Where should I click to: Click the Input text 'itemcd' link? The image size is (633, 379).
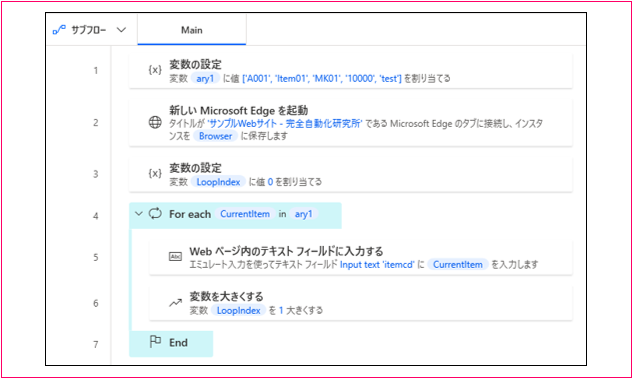click(x=377, y=265)
